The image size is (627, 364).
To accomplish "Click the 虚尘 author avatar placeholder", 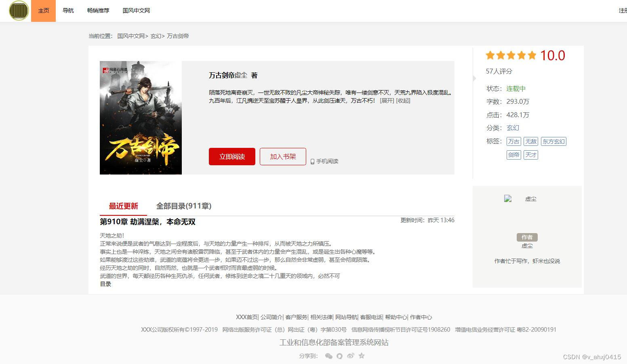I will [508, 198].
